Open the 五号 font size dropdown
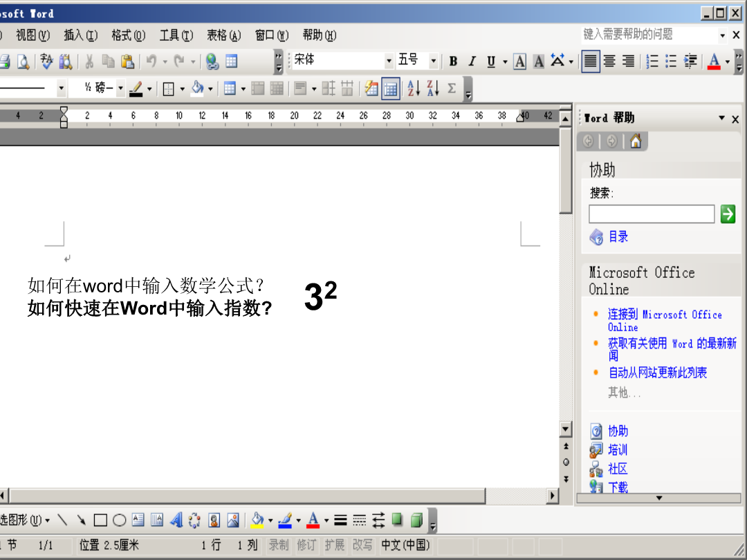This screenshot has height=560, width=747. tap(433, 61)
